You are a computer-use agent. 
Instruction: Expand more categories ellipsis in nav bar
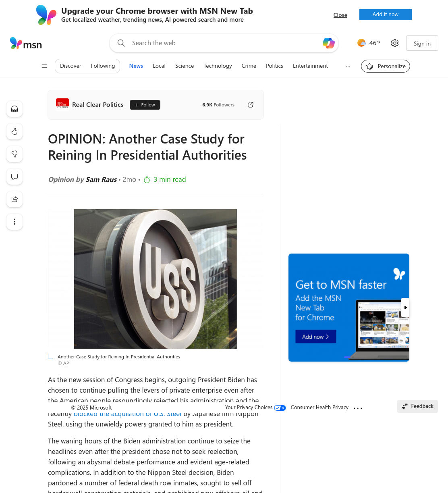tap(348, 66)
